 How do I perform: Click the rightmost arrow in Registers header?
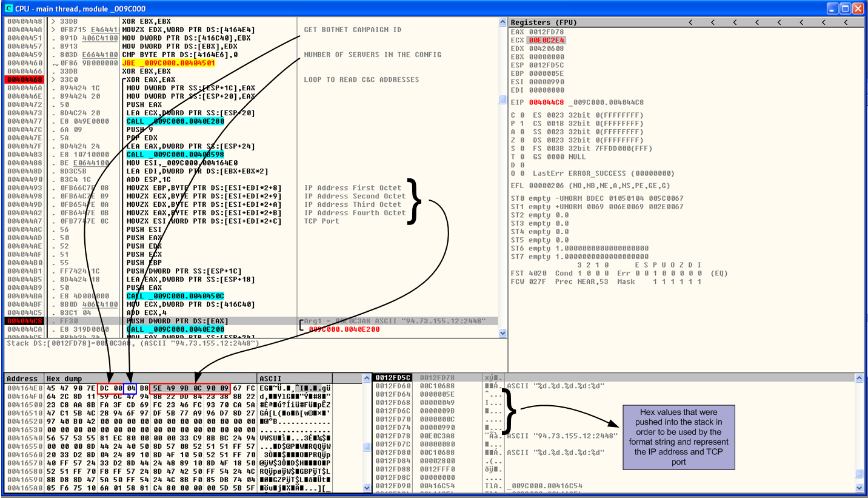pos(846,22)
